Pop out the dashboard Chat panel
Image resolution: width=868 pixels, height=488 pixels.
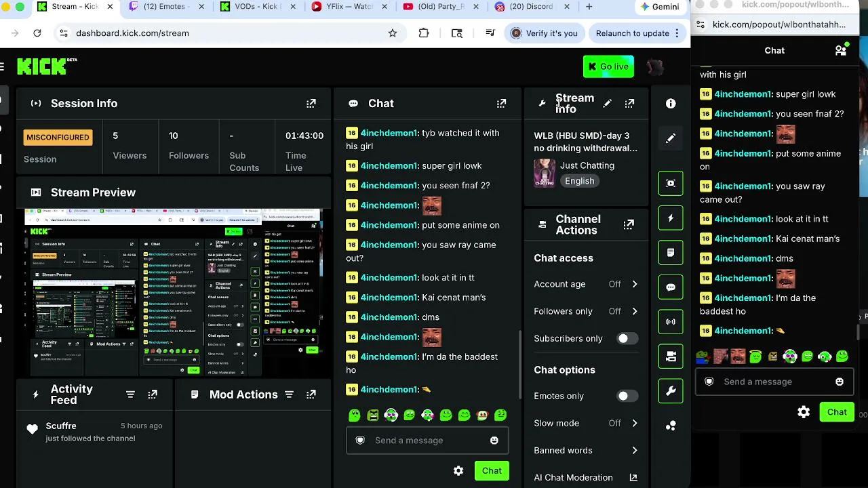point(501,104)
